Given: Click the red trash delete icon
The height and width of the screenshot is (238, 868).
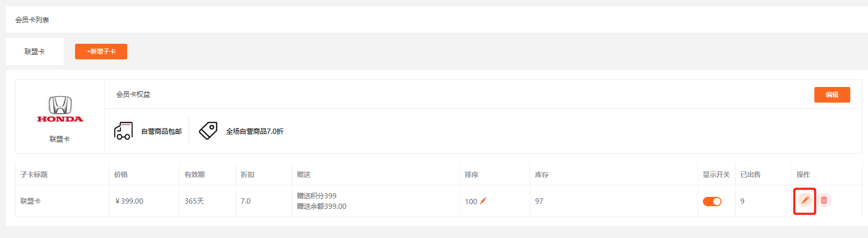Looking at the screenshot, I should pyautogui.click(x=824, y=200).
